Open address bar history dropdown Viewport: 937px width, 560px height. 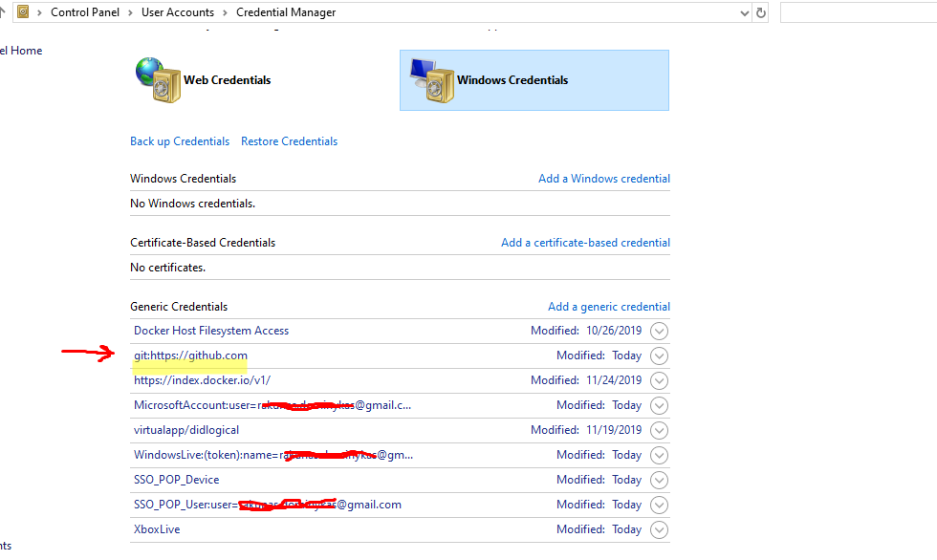744,12
